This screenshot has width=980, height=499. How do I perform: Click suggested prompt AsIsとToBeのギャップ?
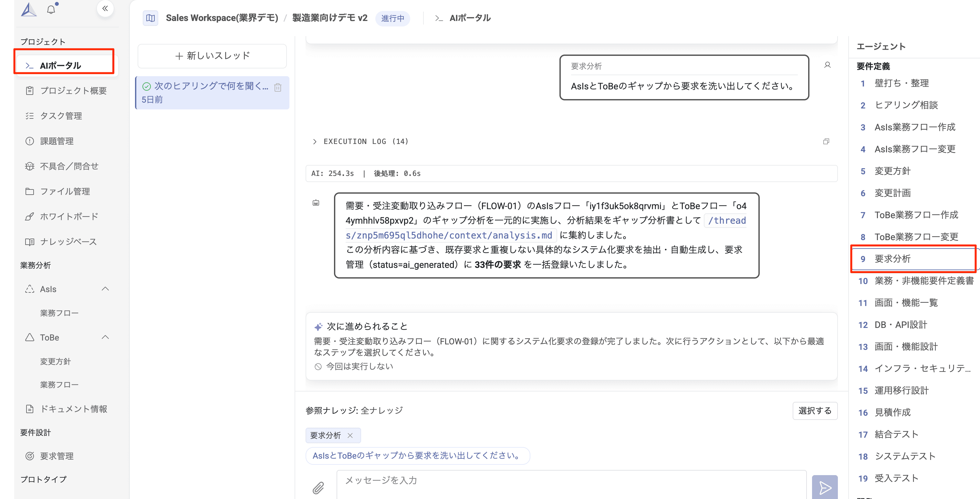point(417,456)
